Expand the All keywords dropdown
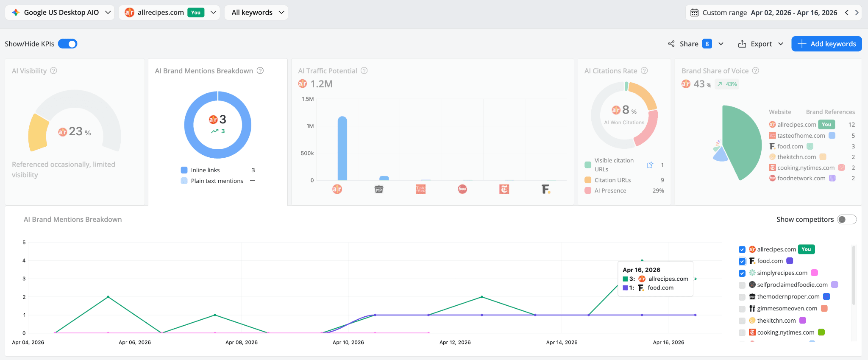The height and width of the screenshot is (360, 868). [256, 13]
